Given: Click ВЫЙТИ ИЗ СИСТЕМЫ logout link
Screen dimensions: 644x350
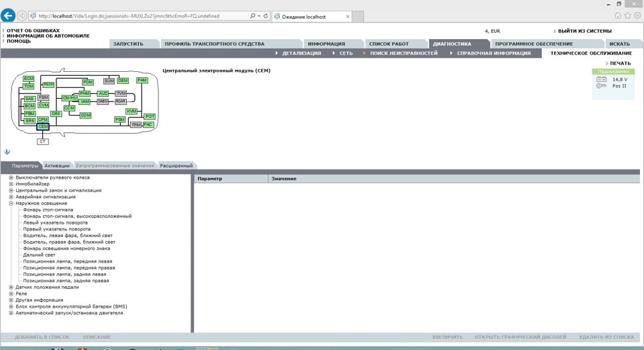Looking at the screenshot, I should pyautogui.click(x=584, y=31).
